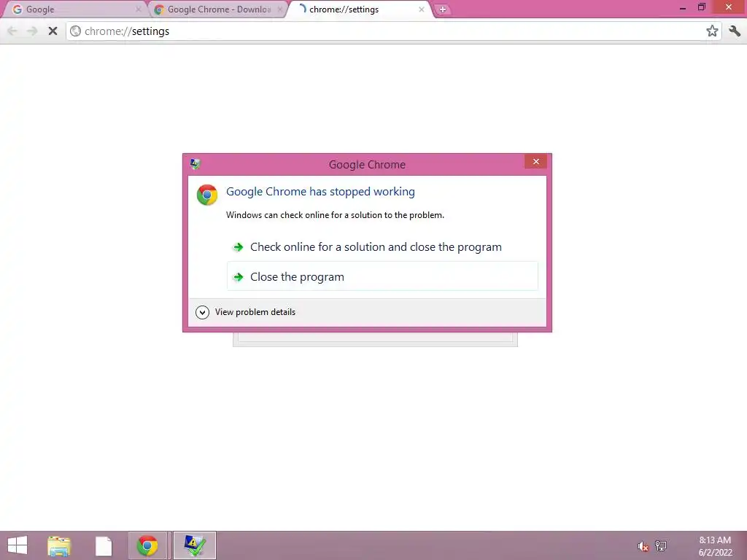Click the error report taskbar icon
Viewport: 747px width, 560px height.
tap(194, 545)
